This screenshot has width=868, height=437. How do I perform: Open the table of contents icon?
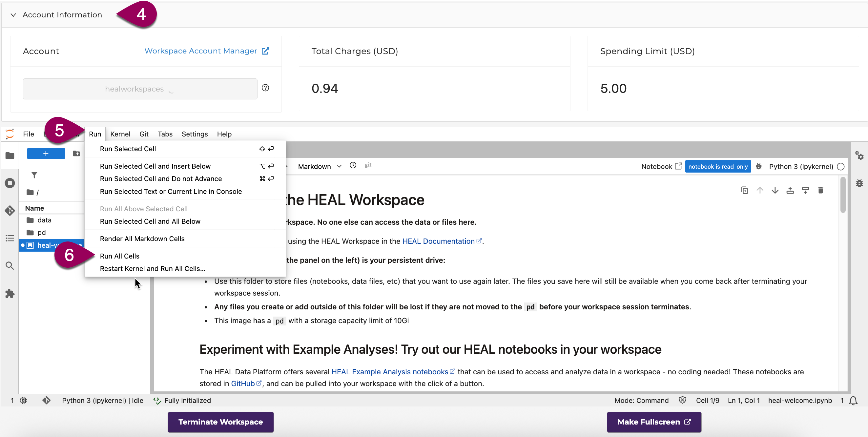coord(10,238)
